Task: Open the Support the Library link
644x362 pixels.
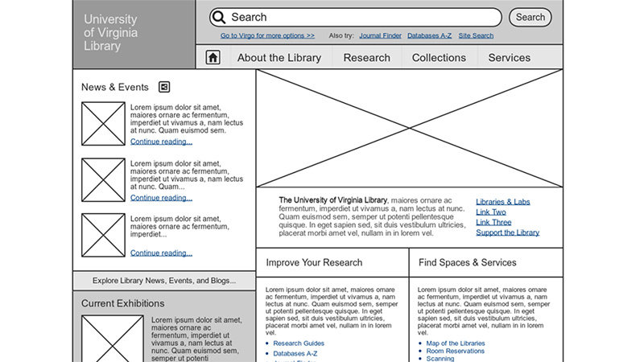Action: (508, 232)
